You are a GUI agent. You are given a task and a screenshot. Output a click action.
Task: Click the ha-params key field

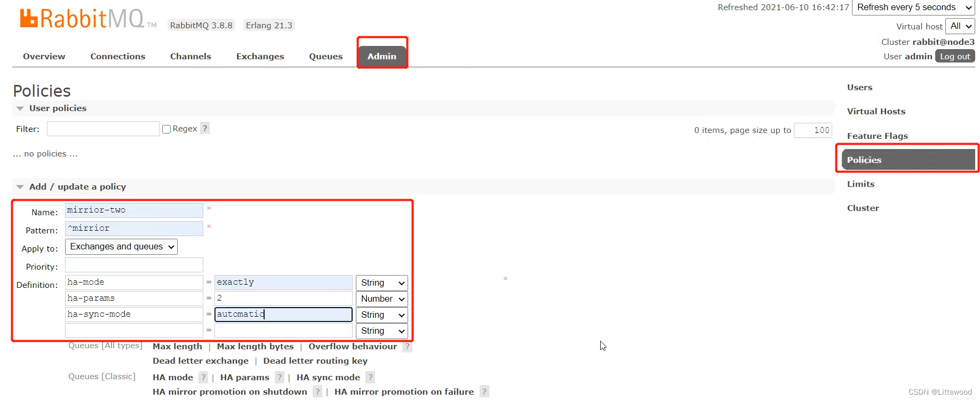134,299
